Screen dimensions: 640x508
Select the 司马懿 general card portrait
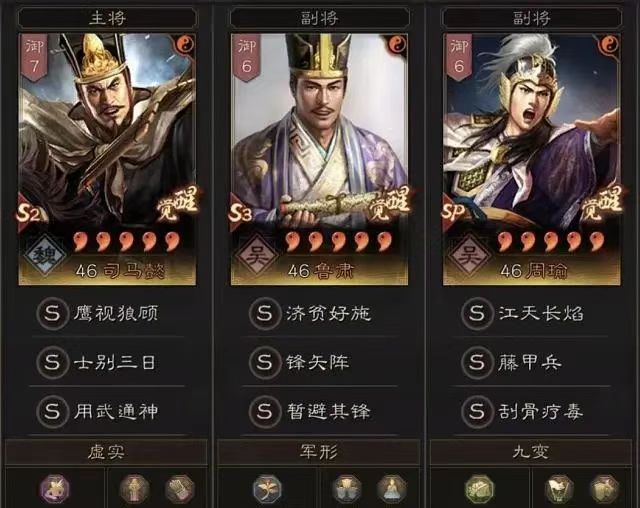[x=107, y=159]
